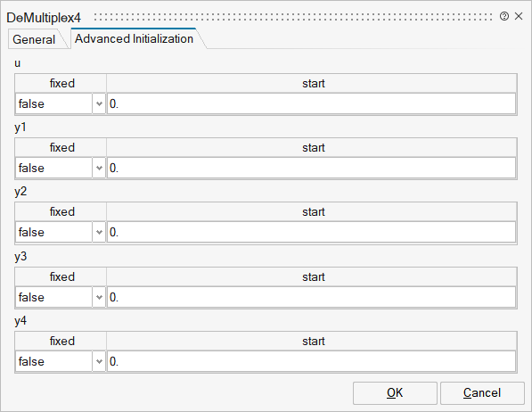Select the Advanced Initialization tab

(x=134, y=38)
